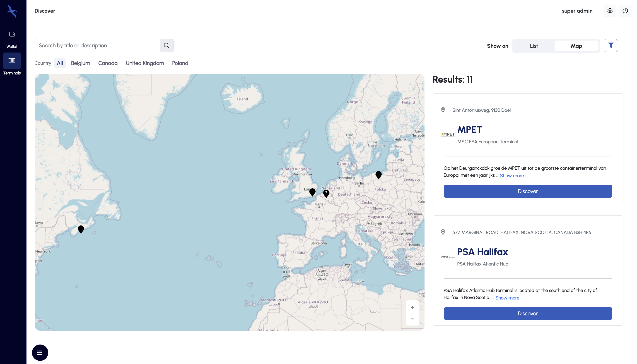Select the Canada country filter
The height and width of the screenshot is (364, 637).
pos(108,63)
